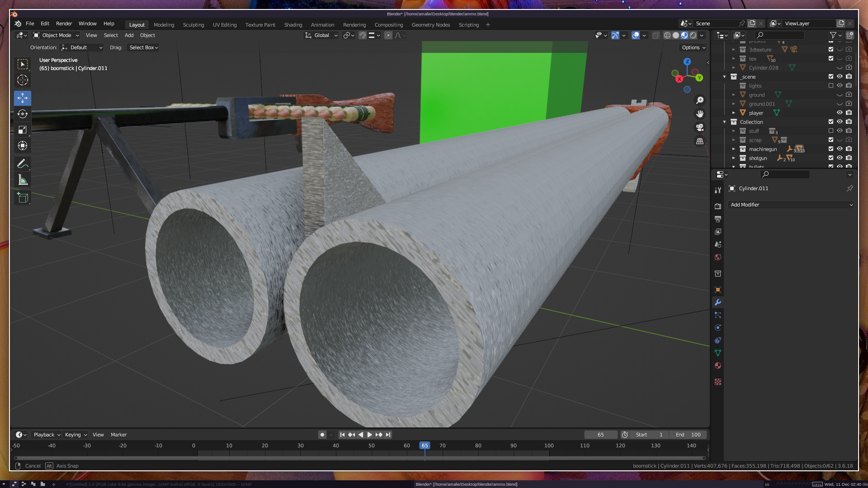Open Material properties tab

point(718,366)
